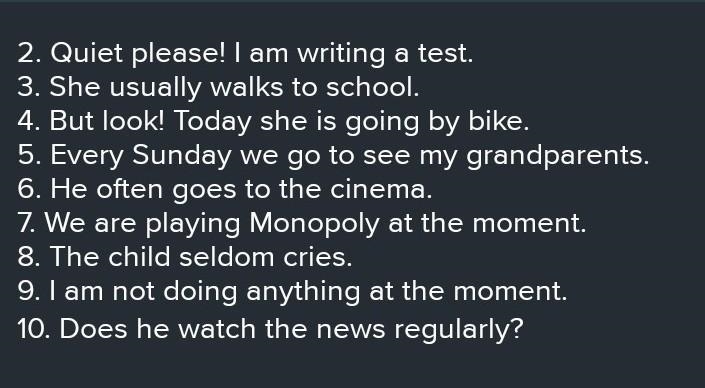Click the word "bike" in sentence 4
705x388 pixels.
(x=495, y=121)
